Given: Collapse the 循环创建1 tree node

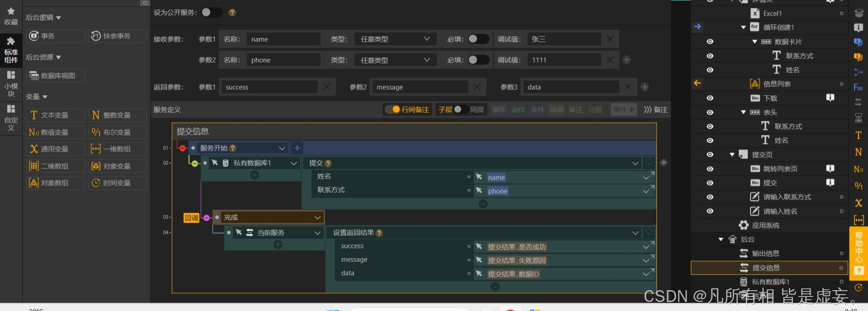Looking at the screenshot, I should 743,28.
